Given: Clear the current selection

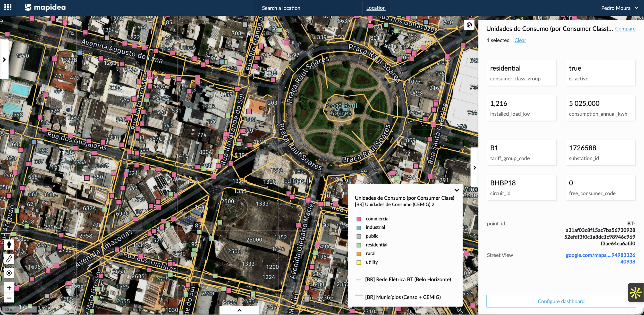Looking at the screenshot, I should point(520,40).
